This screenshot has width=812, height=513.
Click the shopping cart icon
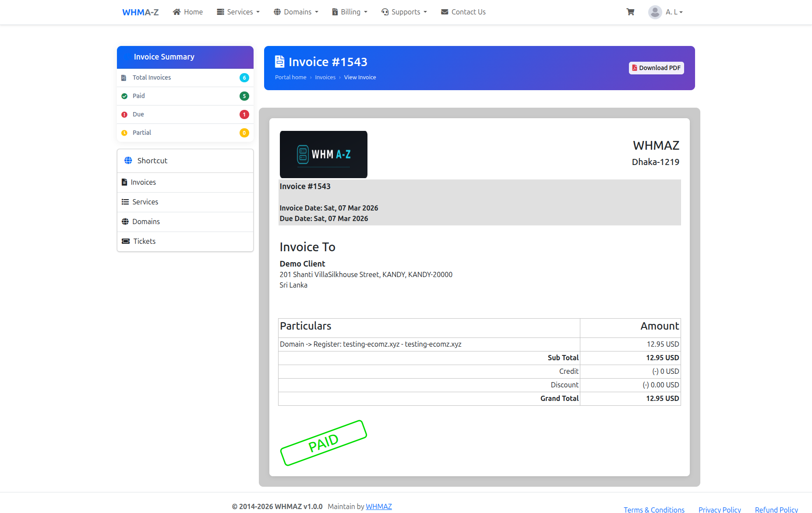(630, 12)
